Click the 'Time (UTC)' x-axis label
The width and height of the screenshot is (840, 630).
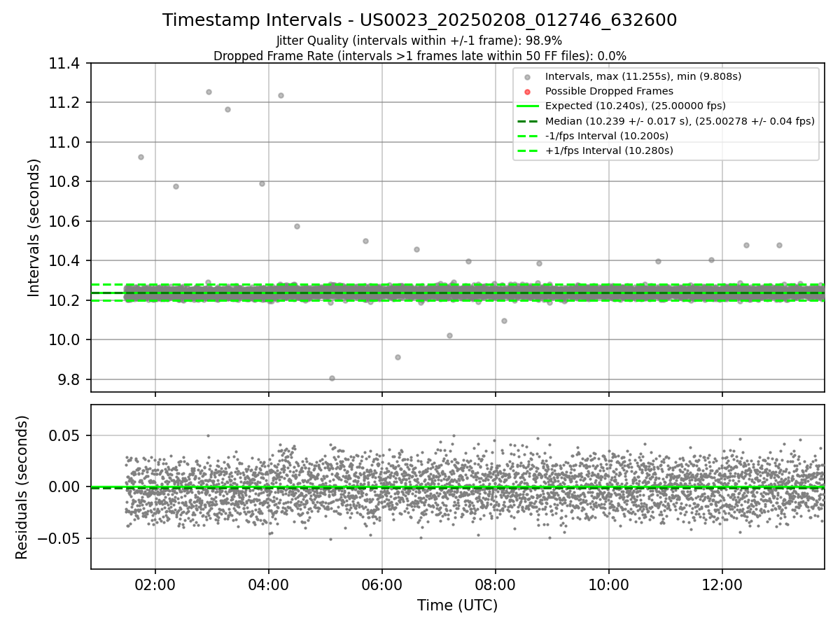pyautogui.click(x=458, y=605)
